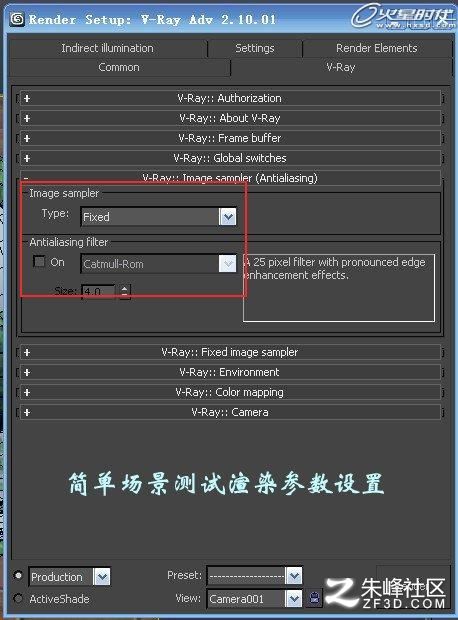
Task: Expand the V-Ray:: About V-Ray rollout
Action: click(230, 118)
